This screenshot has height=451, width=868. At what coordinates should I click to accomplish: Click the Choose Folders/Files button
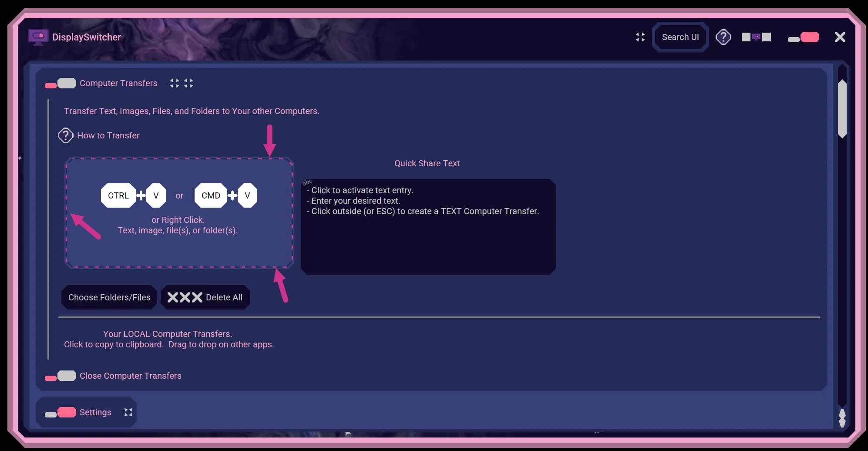coord(109,297)
